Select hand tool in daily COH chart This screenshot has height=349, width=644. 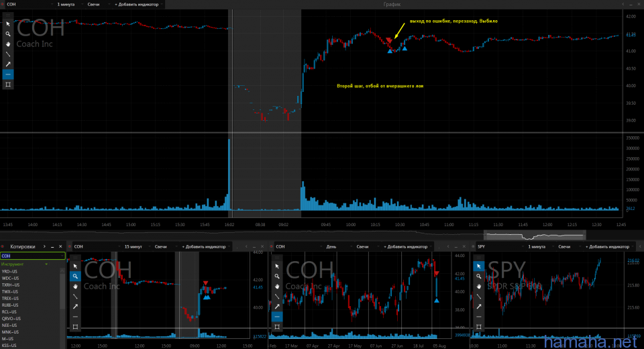tap(277, 287)
